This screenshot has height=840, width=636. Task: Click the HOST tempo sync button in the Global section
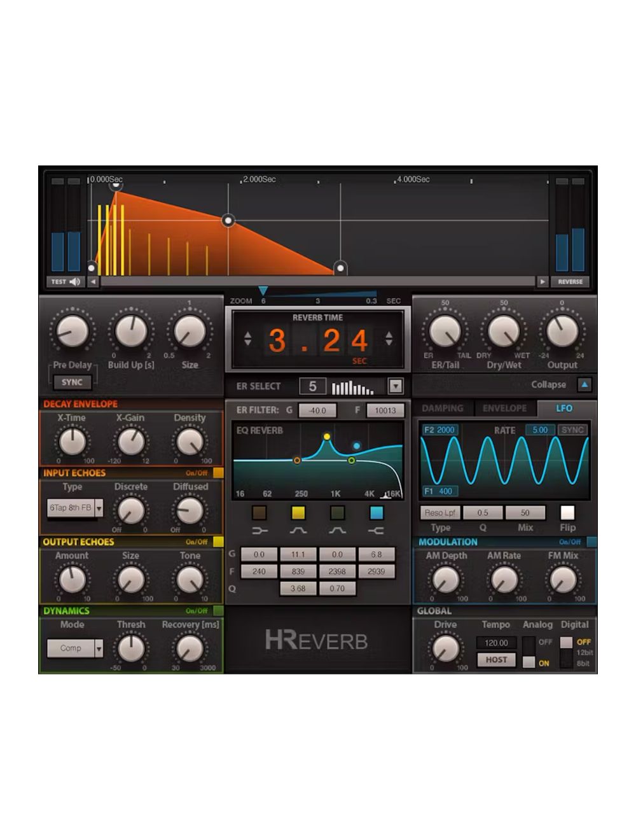tap(497, 660)
